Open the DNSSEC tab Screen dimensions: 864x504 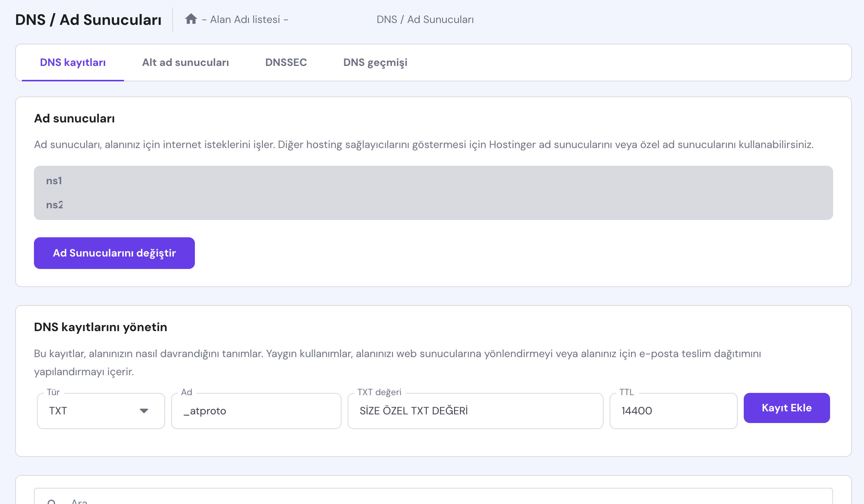point(286,63)
